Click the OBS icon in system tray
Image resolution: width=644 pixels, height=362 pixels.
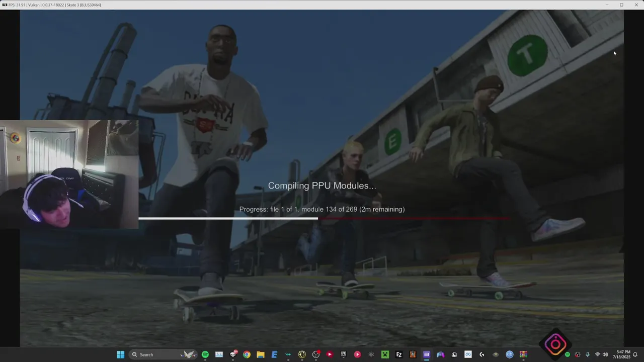[x=578, y=354]
